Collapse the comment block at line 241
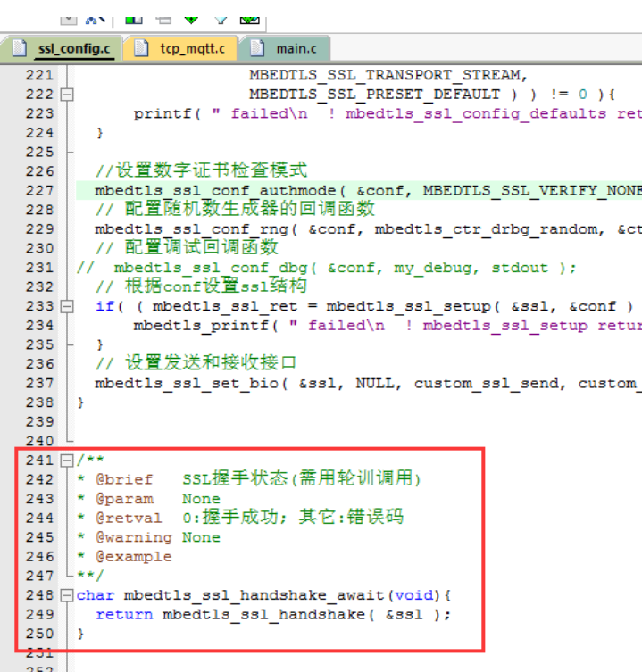Viewport: 642px width, 672px height. 66,460
